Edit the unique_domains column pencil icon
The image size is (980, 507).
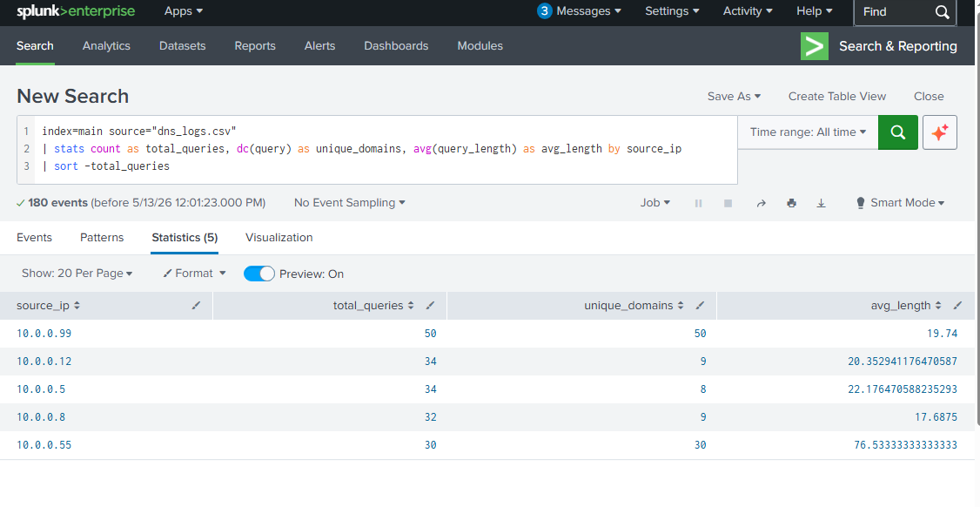tap(700, 306)
